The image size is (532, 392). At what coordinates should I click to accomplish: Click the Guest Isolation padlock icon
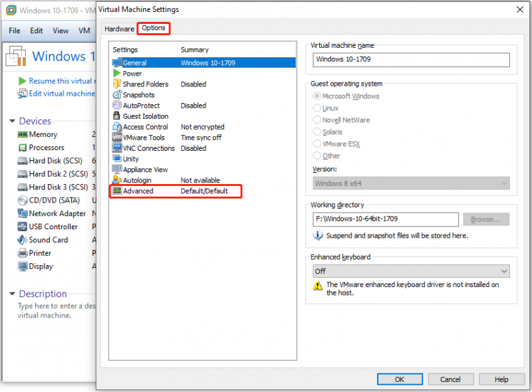click(x=117, y=116)
